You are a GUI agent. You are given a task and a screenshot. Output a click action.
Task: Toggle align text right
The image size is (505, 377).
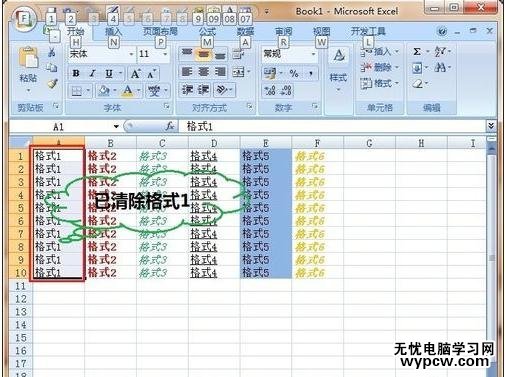tap(220, 72)
